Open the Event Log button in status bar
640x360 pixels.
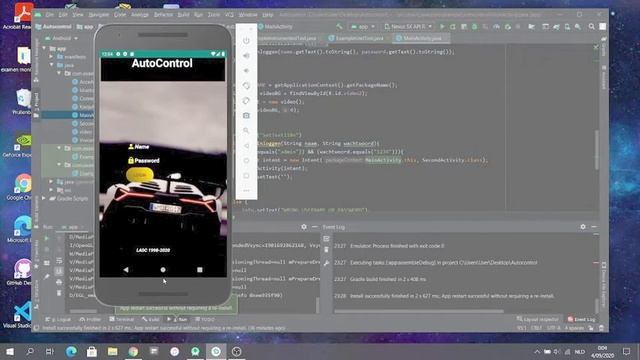(x=582, y=319)
